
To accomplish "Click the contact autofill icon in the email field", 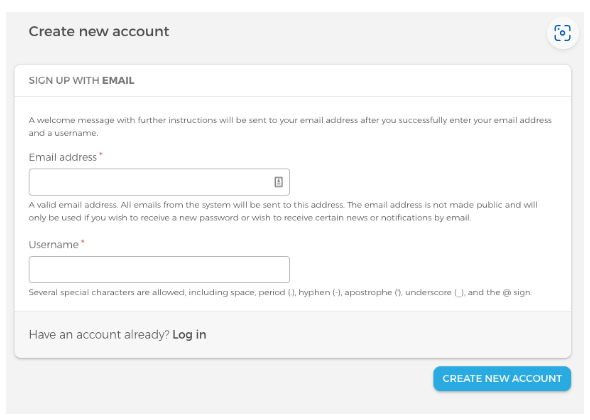I will [278, 182].
